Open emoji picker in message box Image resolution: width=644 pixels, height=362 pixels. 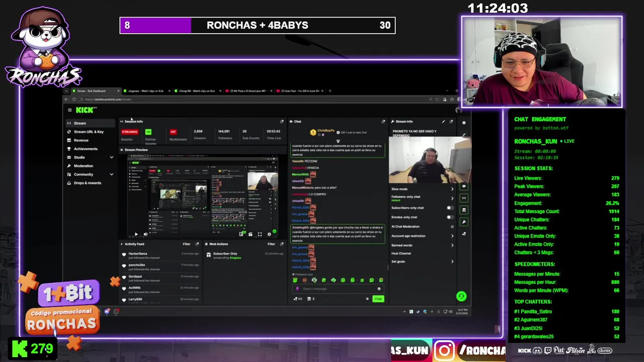pyautogui.click(x=379, y=289)
